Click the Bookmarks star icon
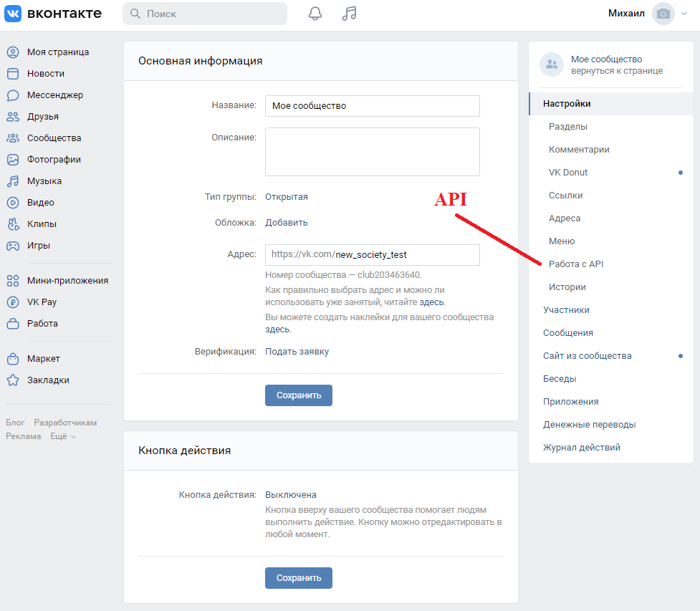700x611 pixels. 13,380
